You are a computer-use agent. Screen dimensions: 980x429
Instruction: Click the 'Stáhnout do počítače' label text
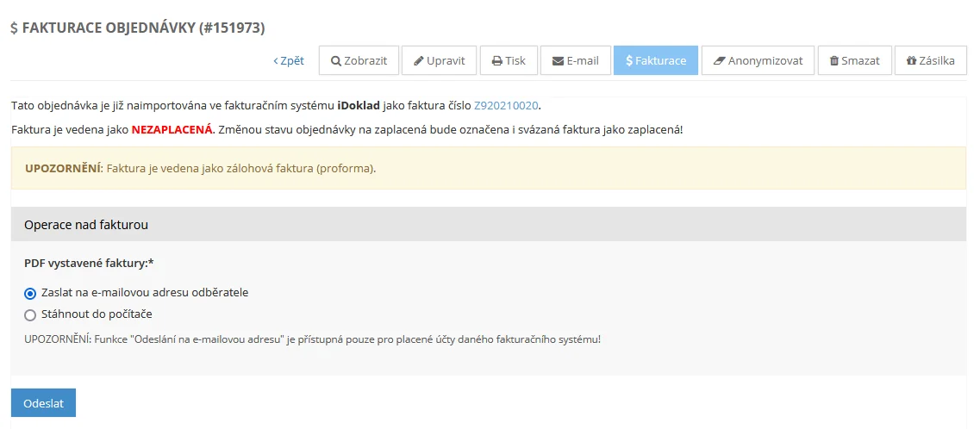tap(97, 314)
